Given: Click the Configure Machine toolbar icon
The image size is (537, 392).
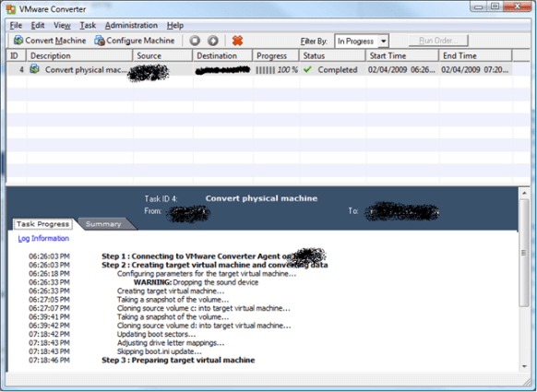Looking at the screenshot, I should (x=100, y=41).
